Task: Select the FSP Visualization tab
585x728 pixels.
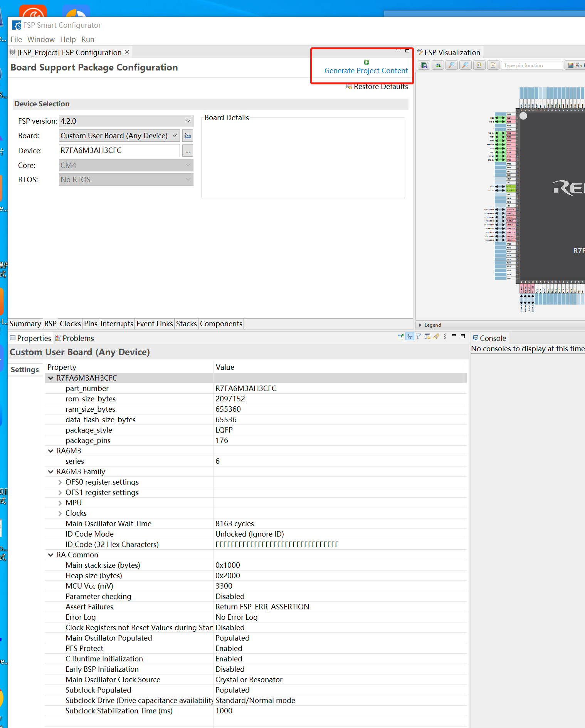Action: click(449, 52)
